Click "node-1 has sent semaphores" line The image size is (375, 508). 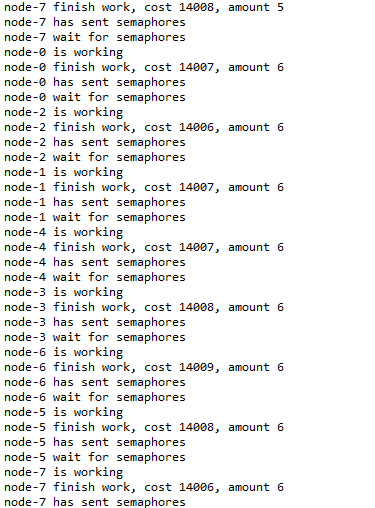[95, 202]
